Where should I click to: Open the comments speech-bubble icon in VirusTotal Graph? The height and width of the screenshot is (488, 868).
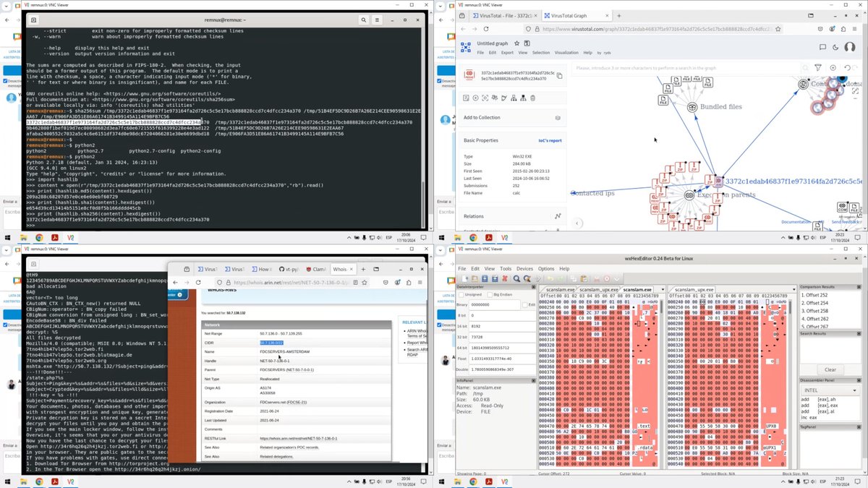pos(822,47)
